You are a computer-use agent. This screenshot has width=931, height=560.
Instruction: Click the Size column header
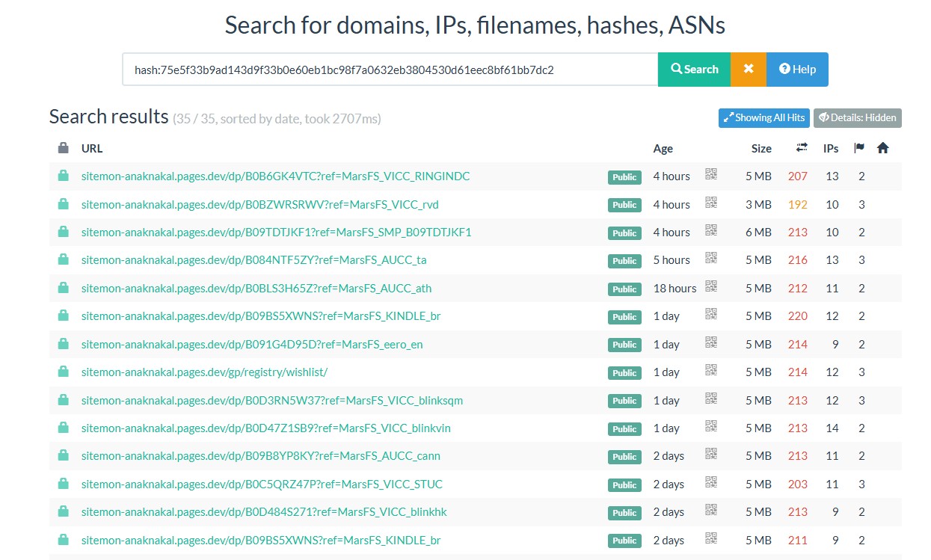(x=761, y=148)
